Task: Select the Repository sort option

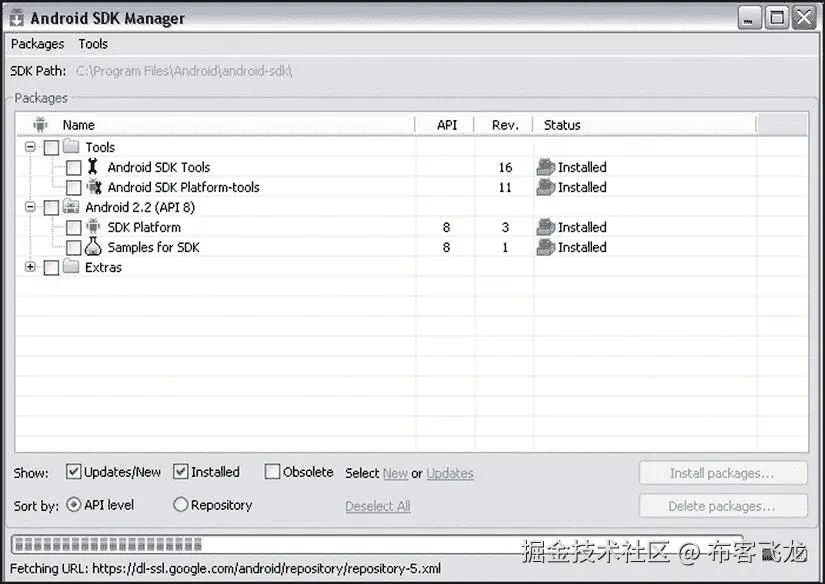Action: click(180, 505)
